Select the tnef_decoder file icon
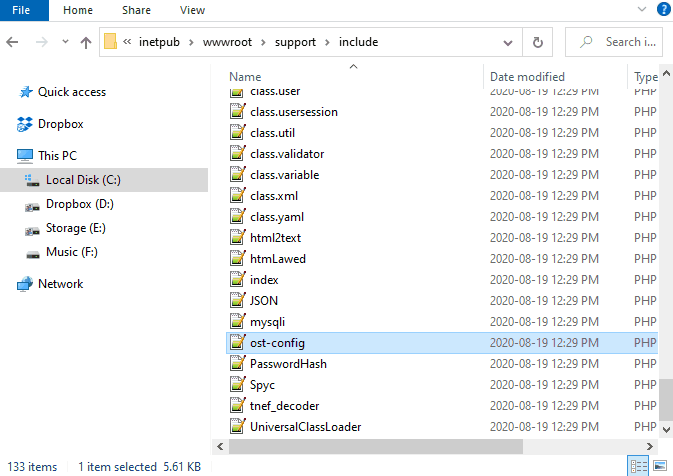 point(237,406)
